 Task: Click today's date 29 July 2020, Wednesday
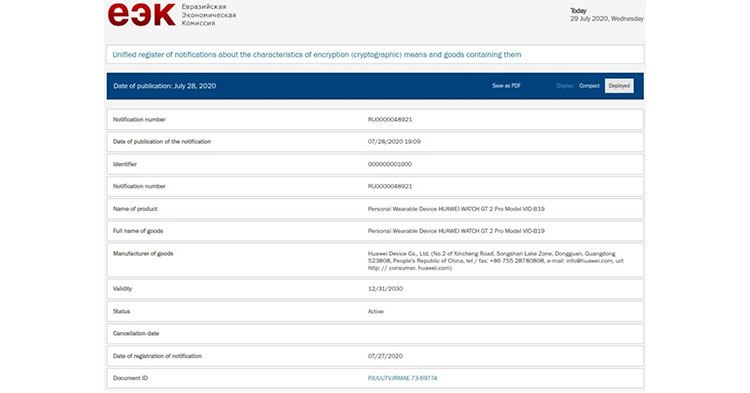point(607,19)
